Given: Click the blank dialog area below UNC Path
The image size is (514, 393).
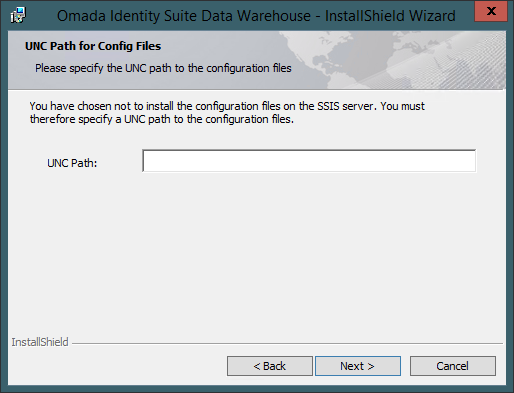Looking at the screenshot, I should 257,253.
